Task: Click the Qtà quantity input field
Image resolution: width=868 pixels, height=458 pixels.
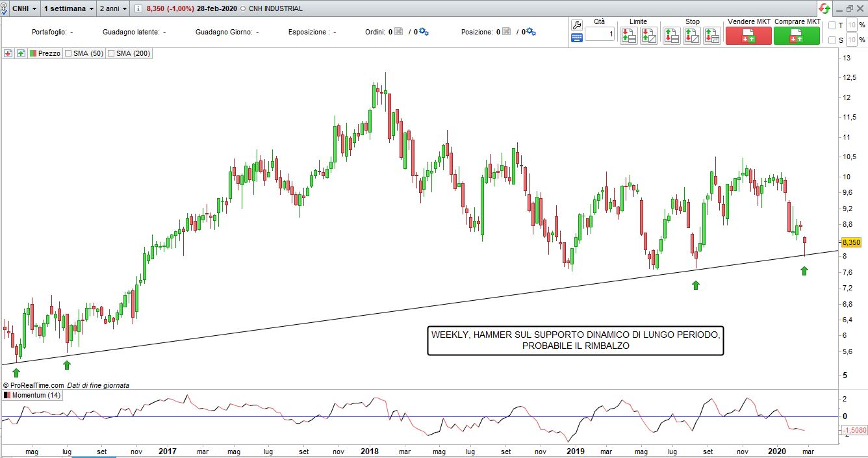Action: pyautogui.click(x=598, y=34)
